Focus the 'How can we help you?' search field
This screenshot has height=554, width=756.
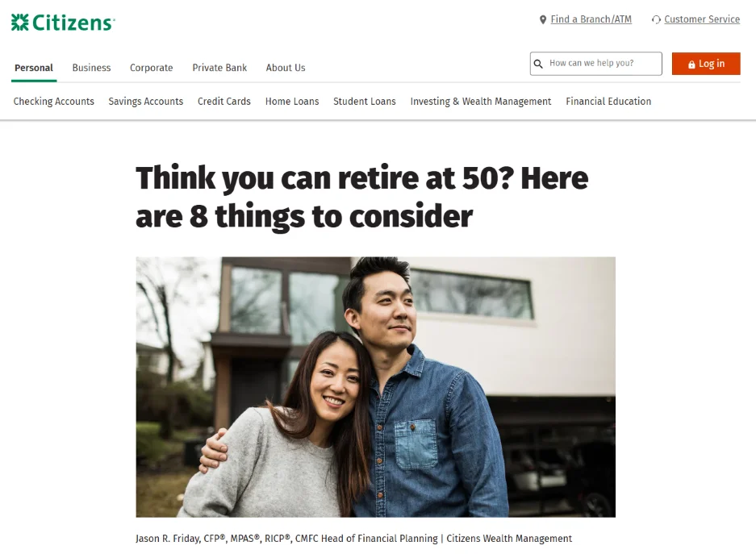(596, 64)
